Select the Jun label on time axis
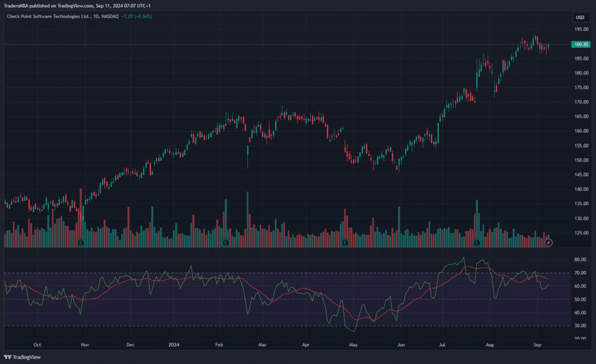 400,344
